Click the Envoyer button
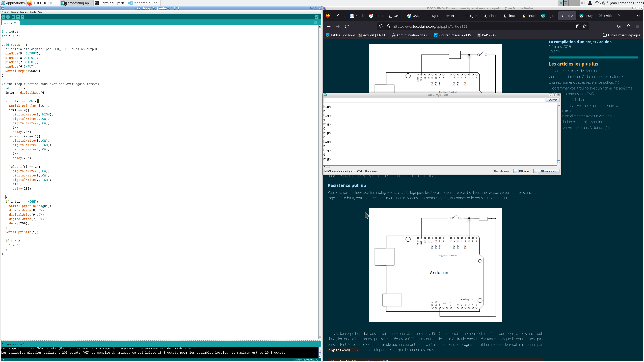 click(x=552, y=100)
